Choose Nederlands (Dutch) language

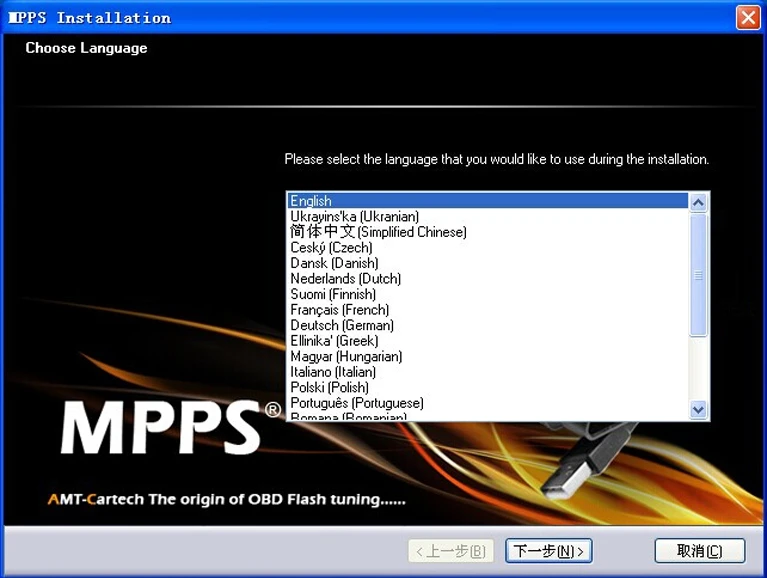488,279
